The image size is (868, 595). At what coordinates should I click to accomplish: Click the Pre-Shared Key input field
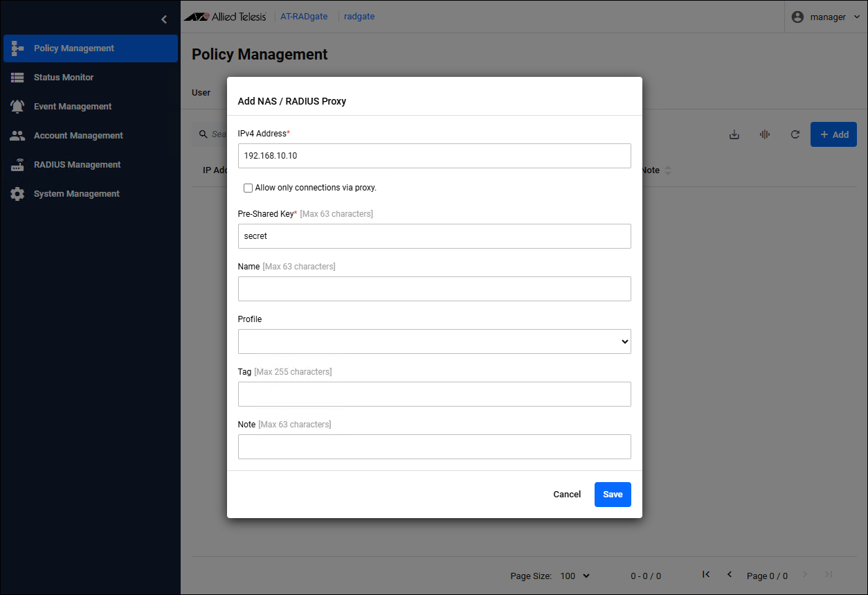(x=434, y=236)
